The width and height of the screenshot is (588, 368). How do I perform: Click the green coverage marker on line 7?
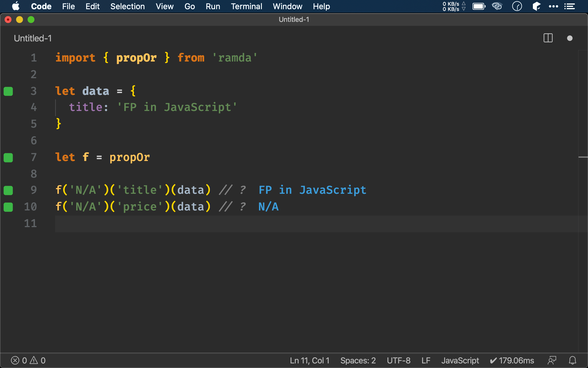coord(8,158)
